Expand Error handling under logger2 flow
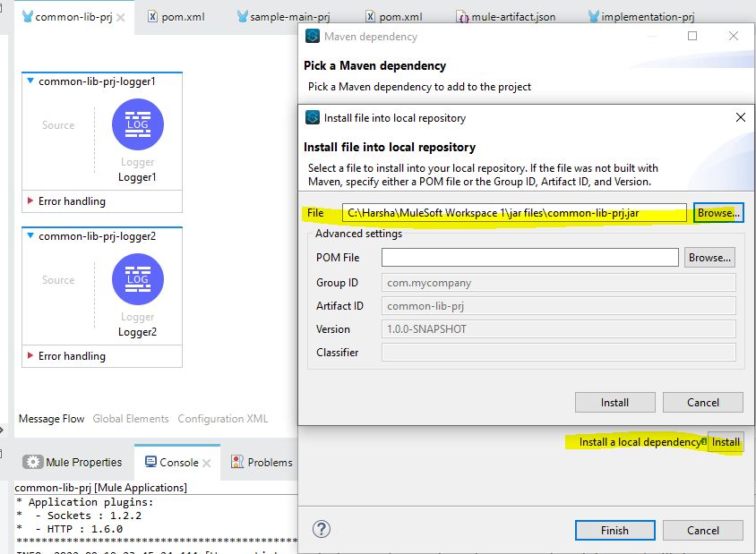 point(30,355)
